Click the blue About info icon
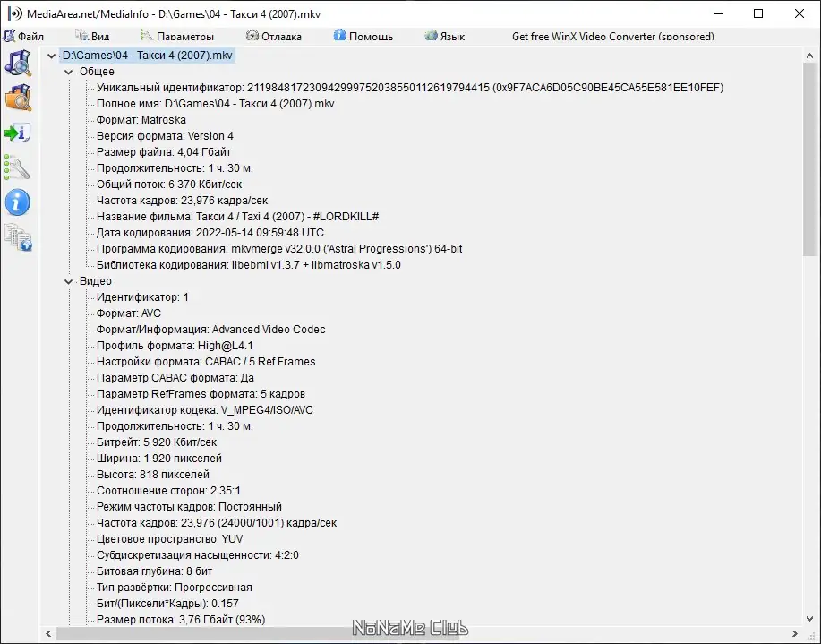 tap(18, 202)
